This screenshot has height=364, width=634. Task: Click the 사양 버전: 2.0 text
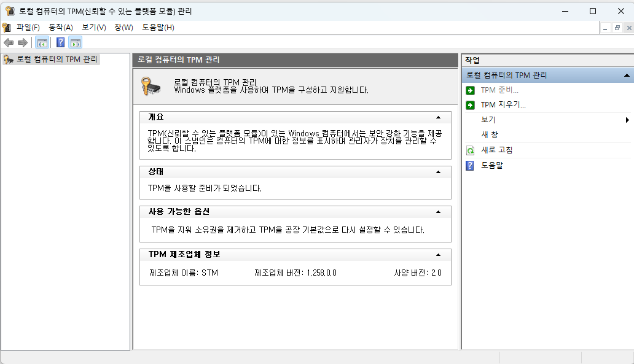pyautogui.click(x=418, y=273)
